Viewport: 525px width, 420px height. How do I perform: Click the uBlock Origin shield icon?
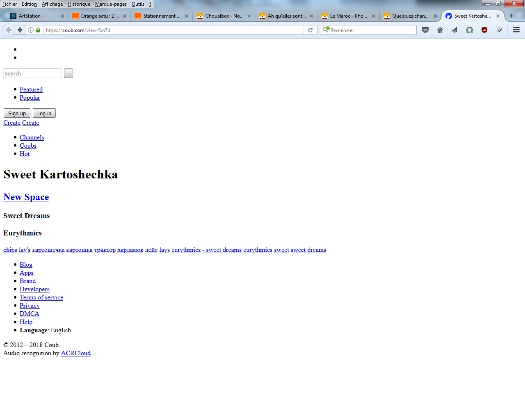pos(484,30)
